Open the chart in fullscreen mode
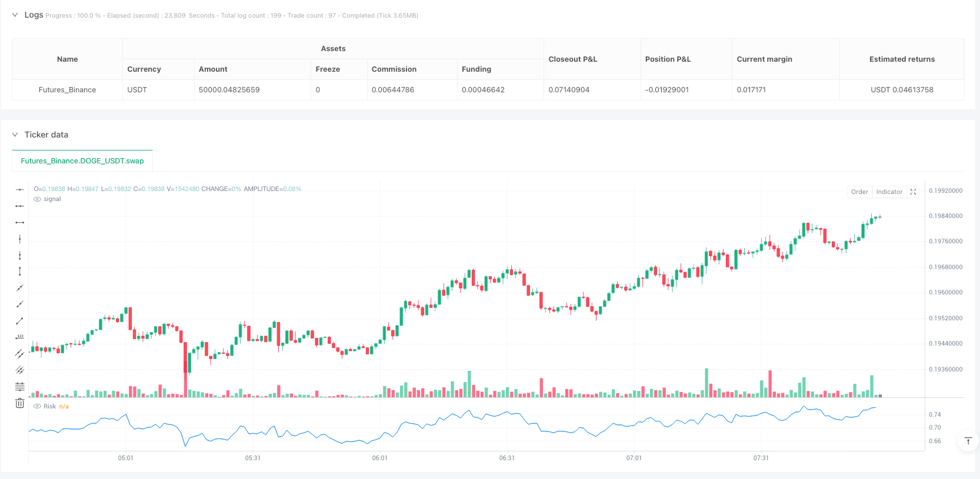The height and width of the screenshot is (479, 980). point(913,192)
